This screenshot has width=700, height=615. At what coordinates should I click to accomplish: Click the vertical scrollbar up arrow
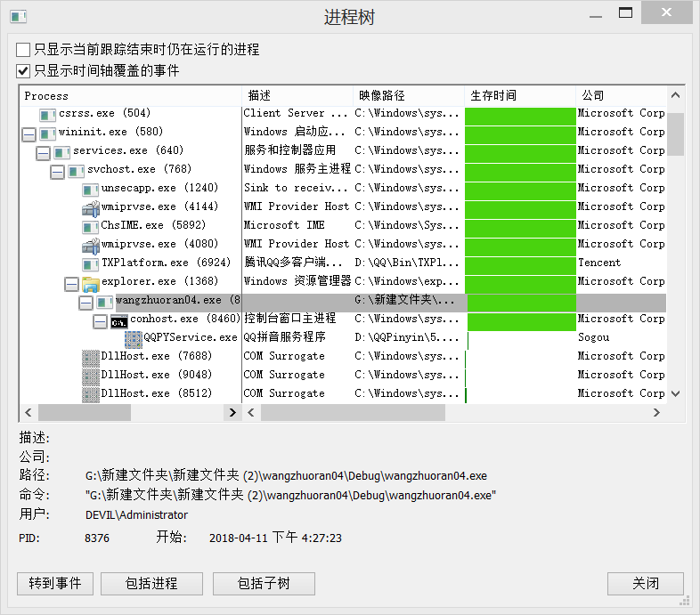[675, 95]
